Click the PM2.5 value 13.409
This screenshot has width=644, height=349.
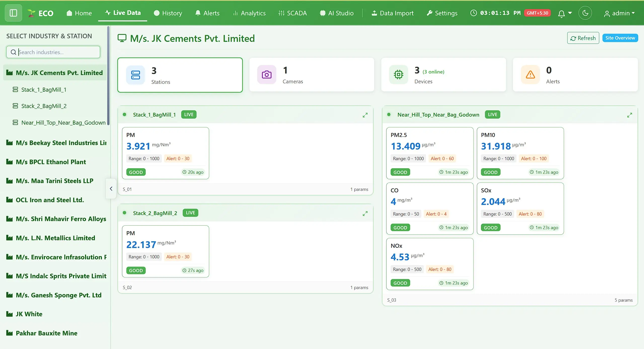(405, 146)
